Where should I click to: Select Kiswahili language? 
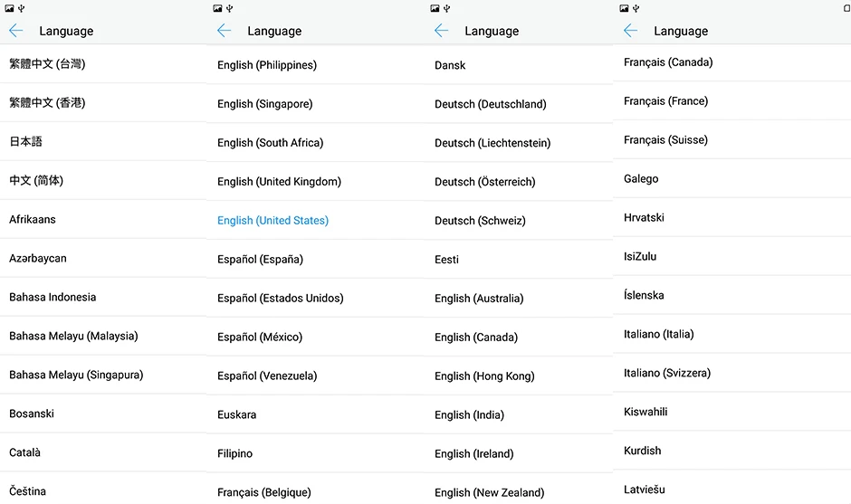[645, 412]
